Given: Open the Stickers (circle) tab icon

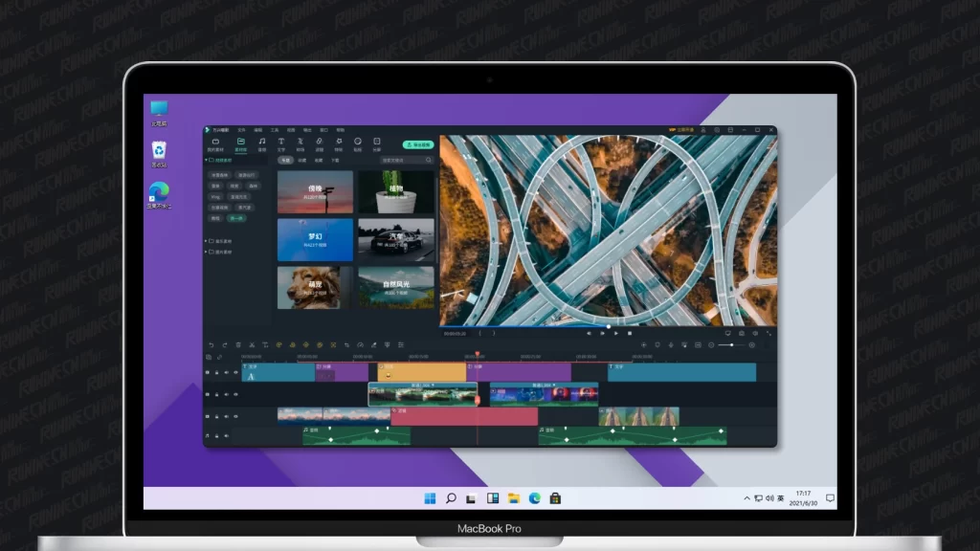Looking at the screenshot, I should [x=357, y=143].
